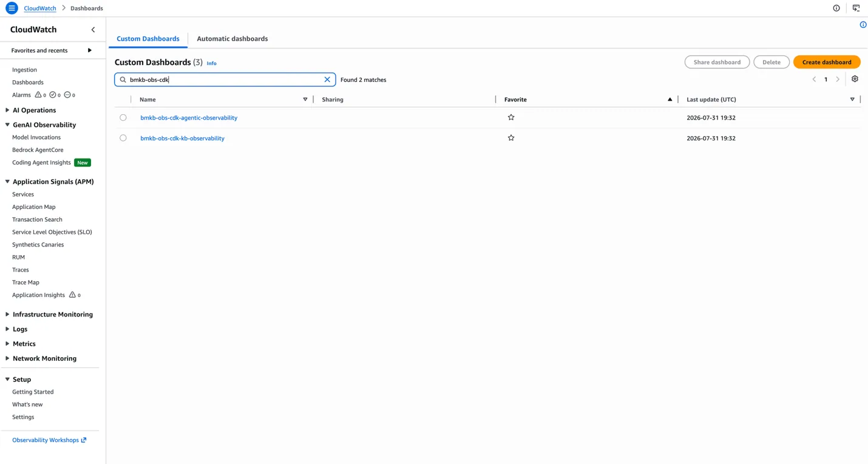Click the alarms in-alarm warning icon
Viewport: 868px width, 464px height.
point(38,95)
